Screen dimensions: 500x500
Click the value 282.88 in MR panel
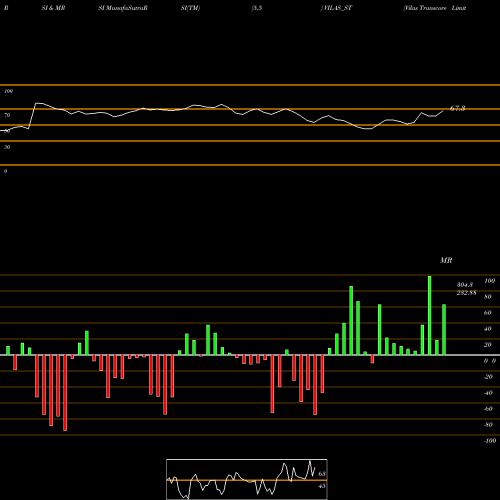tap(466, 293)
